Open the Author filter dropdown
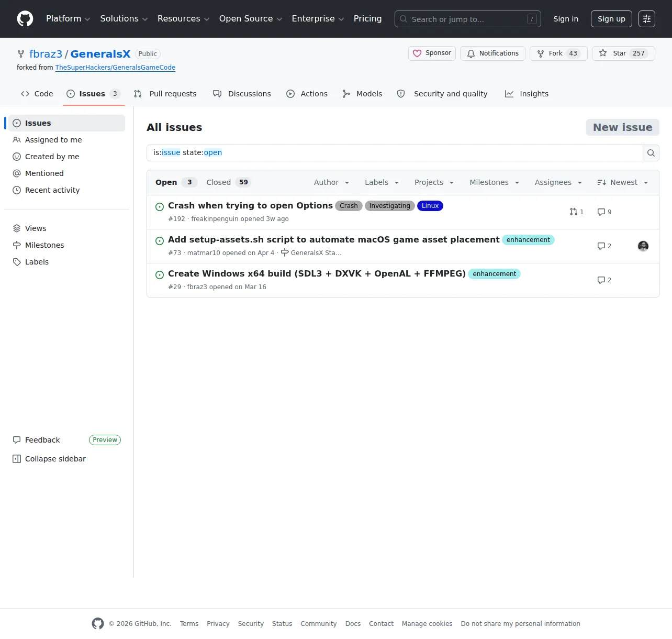Screen dimensions: 672x639 (x=332, y=182)
